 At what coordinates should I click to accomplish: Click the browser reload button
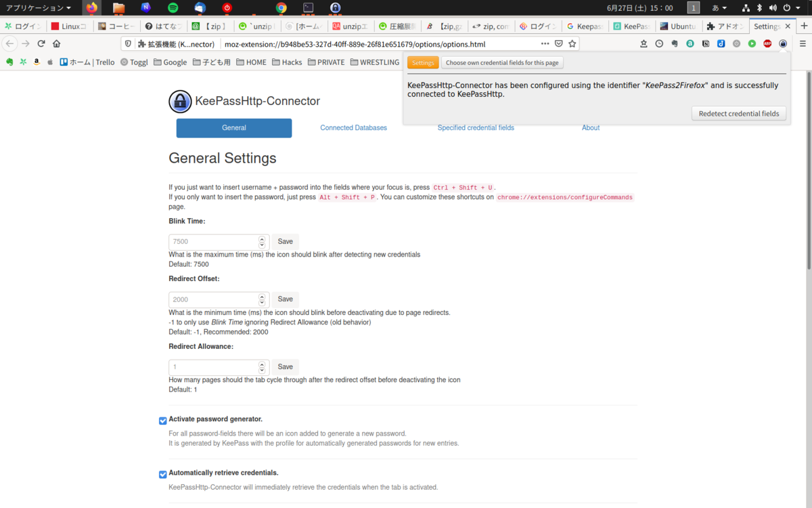click(41, 43)
